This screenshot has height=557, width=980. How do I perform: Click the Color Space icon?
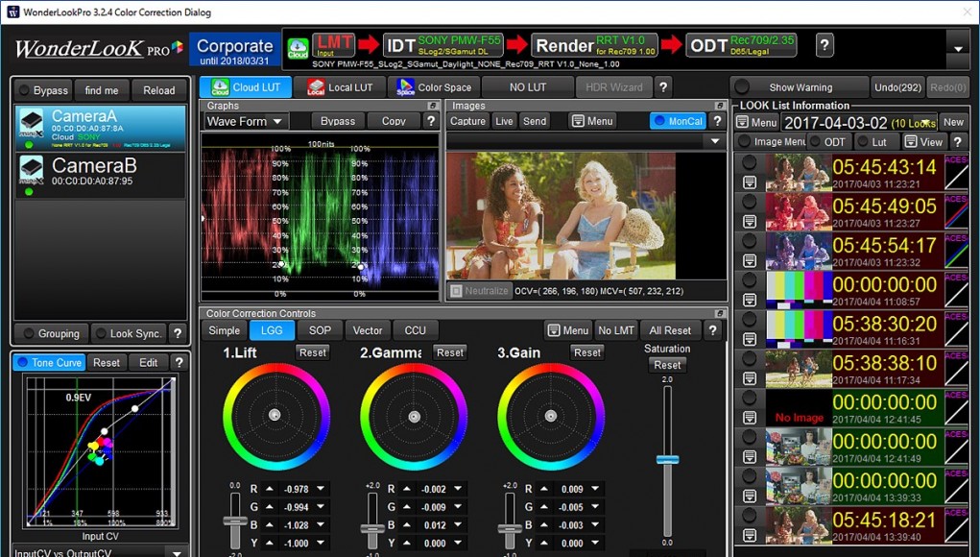coord(405,87)
